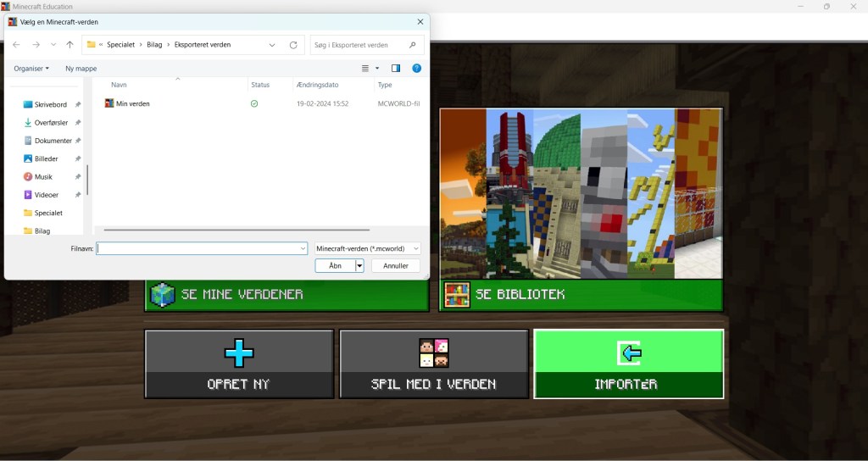Click the faces icon on Spil med i verden
The width and height of the screenshot is (868, 461).
coord(434,353)
